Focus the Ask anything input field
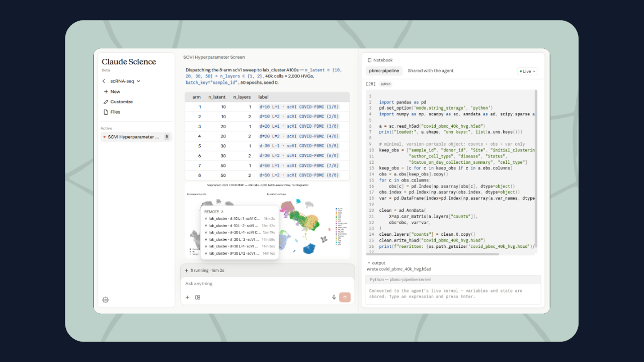644x362 pixels. coord(267,284)
